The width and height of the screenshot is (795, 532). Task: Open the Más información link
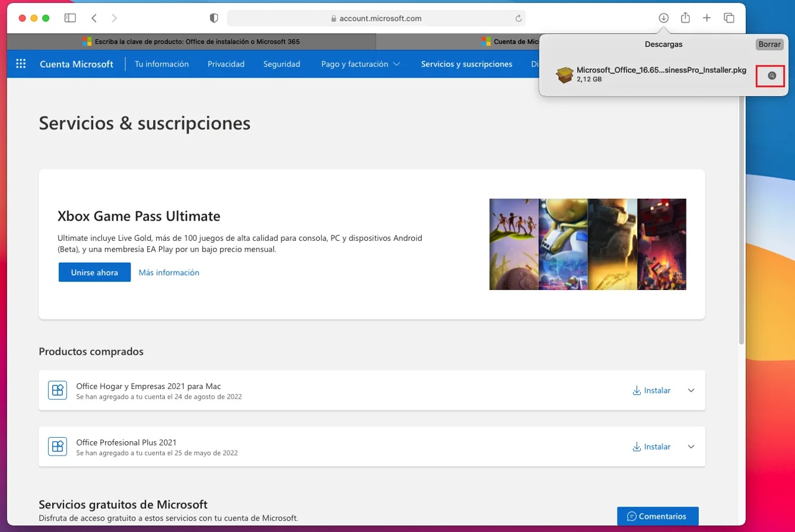[x=169, y=272]
